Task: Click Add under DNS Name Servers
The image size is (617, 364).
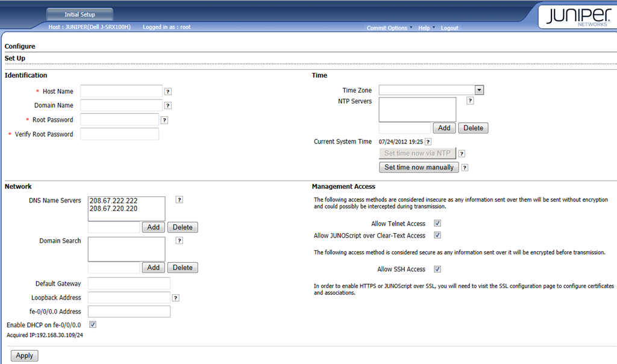Action: pyautogui.click(x=154, y=227)
